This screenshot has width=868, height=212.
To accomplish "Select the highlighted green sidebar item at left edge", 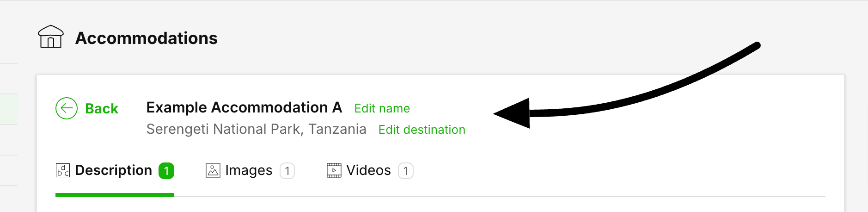I will click(x=8, y=109).
